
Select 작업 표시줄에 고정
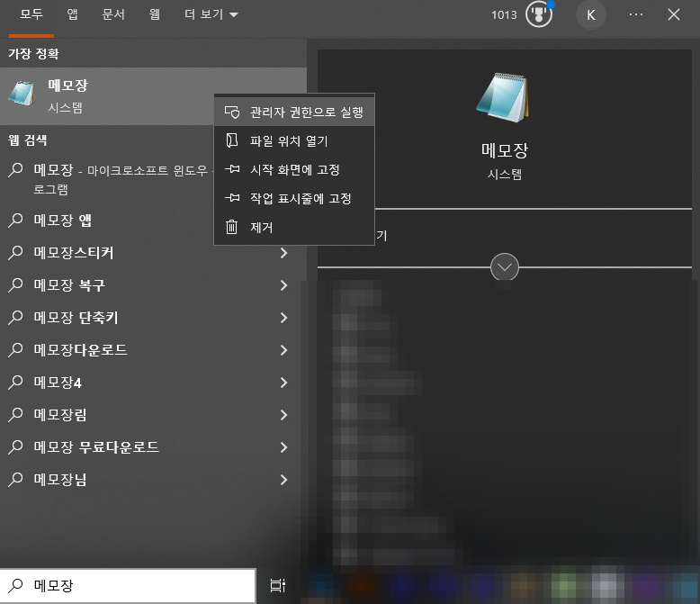pos(294,198)
